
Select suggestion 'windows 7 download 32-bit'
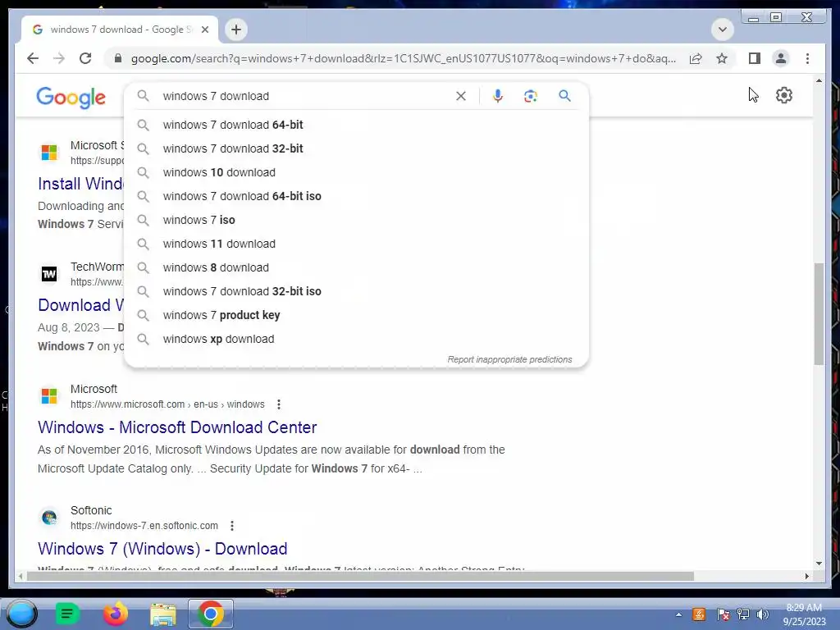click(x=356, y=148)
